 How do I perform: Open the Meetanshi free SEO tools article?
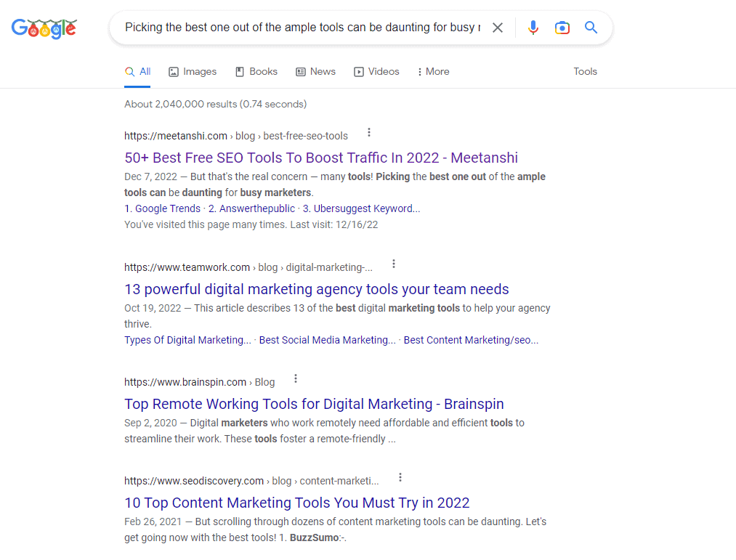point(320,158)
